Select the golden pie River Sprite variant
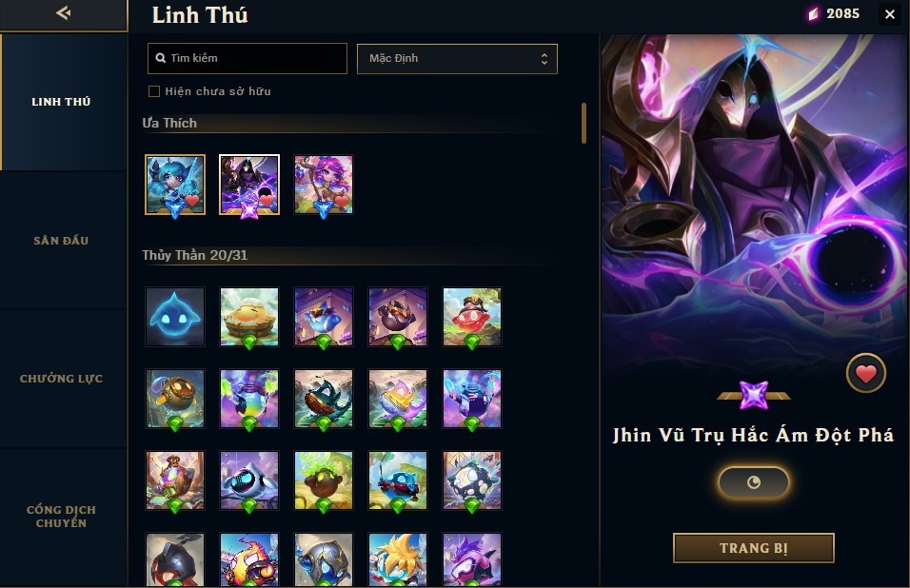The image size is (910, 588). 249,317
